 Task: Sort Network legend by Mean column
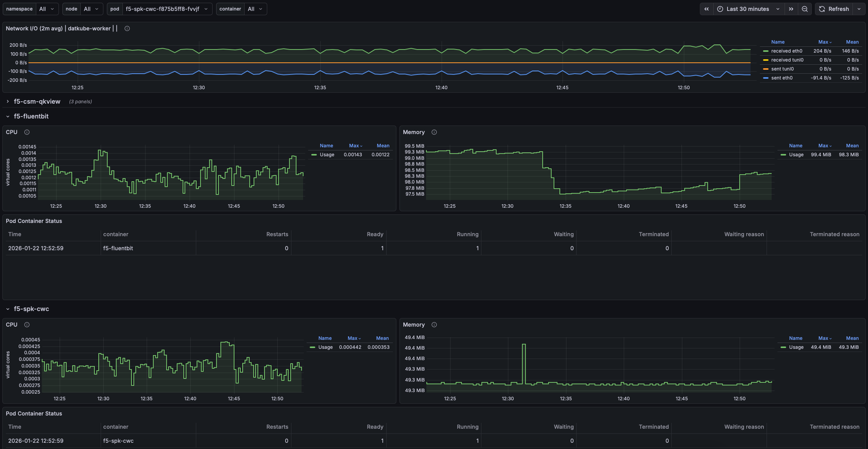tap(852, 42)
